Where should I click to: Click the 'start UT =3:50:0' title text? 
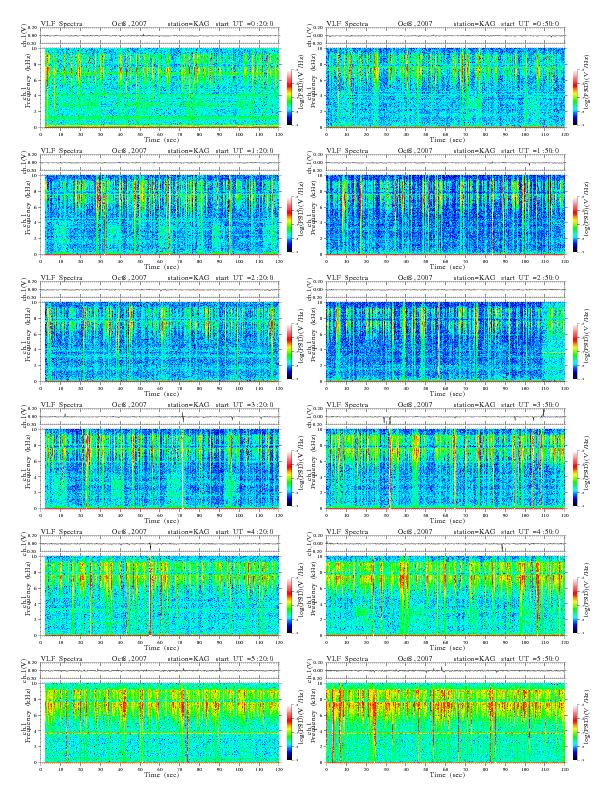click(x=531, y=405)
